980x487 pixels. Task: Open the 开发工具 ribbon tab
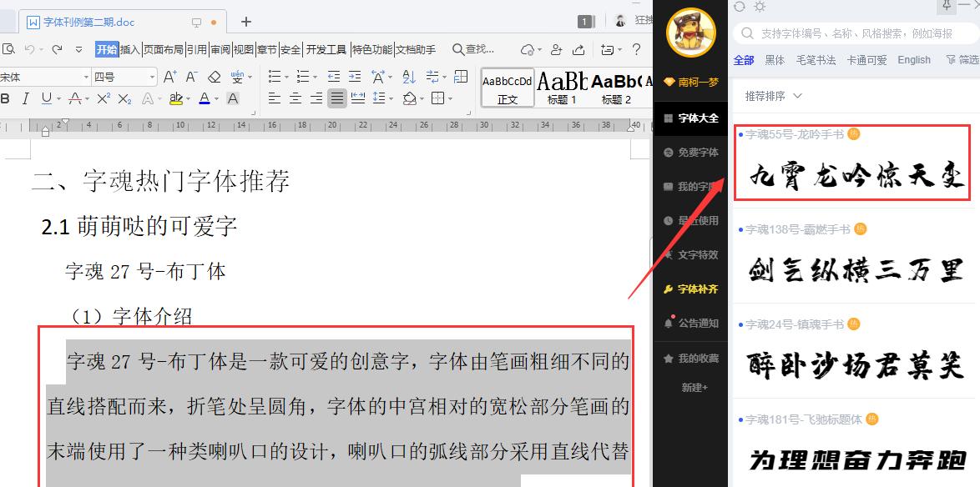point(326,49)
